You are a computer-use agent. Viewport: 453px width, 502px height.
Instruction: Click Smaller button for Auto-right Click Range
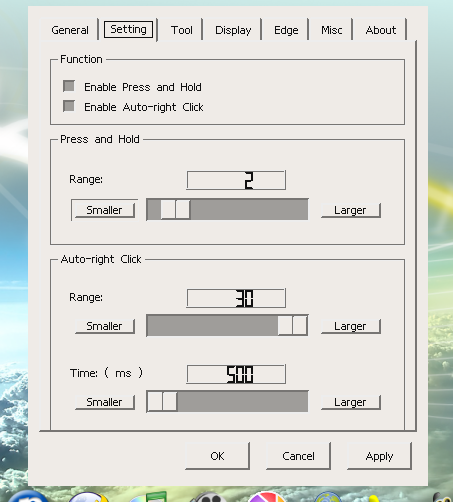tap(104, 326)
